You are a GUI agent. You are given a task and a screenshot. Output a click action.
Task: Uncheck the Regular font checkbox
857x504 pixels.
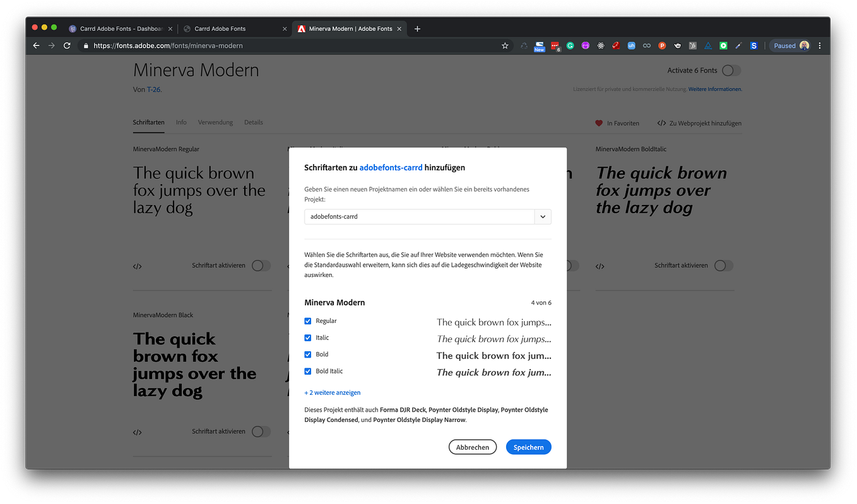308,321
